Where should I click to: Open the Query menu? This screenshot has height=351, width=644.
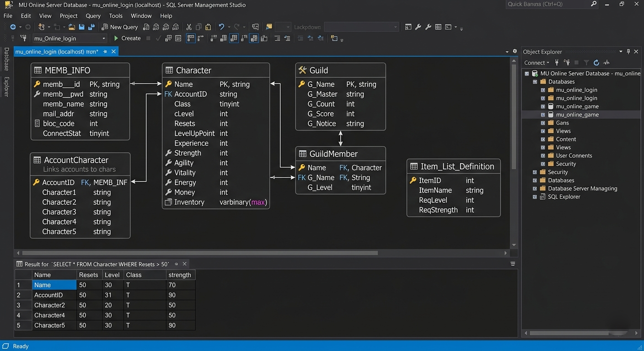(x=93, y=16)
